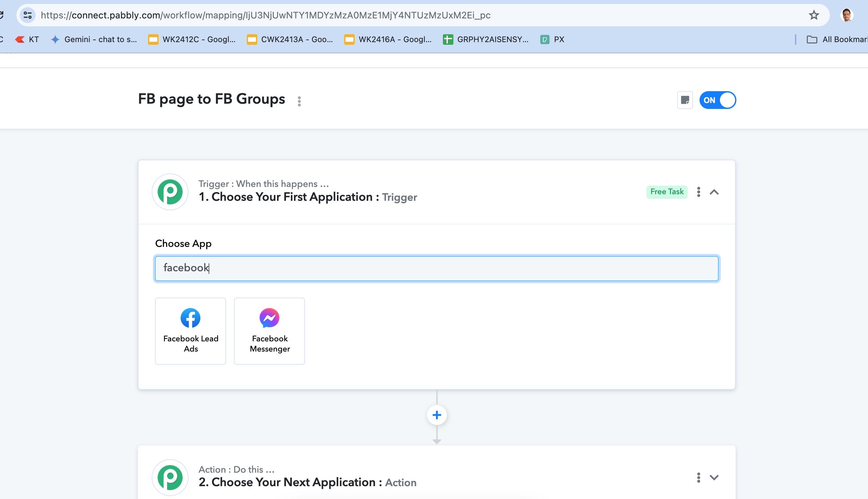The height and width of the screenshot is (499, 868).
Task: Bookmark this page with the star icon
Action: (814, 15)
